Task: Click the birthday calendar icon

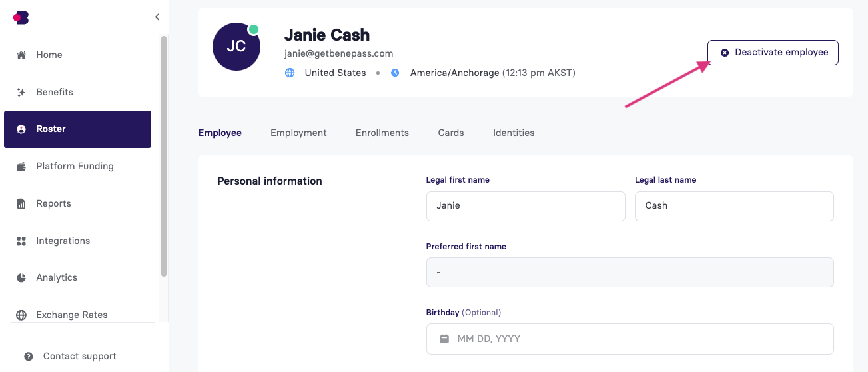Action: [x=444, y=339]
